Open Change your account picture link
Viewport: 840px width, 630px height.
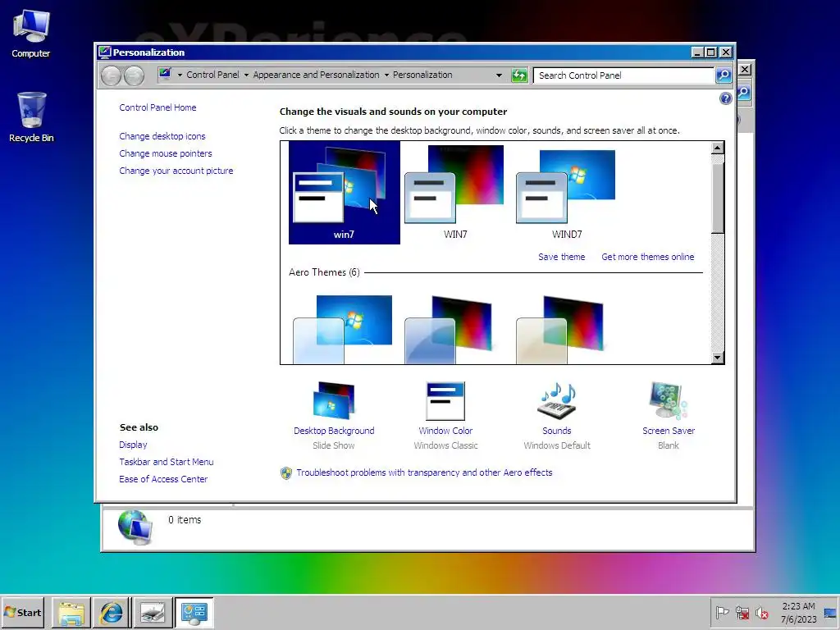[176, 171]
